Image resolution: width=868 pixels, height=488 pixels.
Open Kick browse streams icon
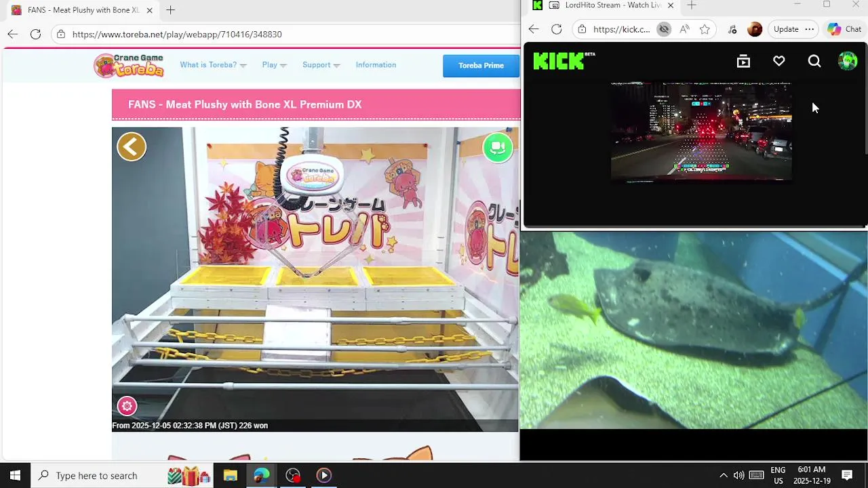coord(743,62)
